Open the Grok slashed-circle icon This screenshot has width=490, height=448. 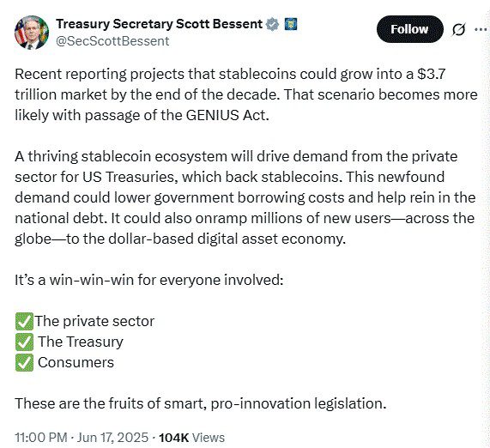(458, 29)
